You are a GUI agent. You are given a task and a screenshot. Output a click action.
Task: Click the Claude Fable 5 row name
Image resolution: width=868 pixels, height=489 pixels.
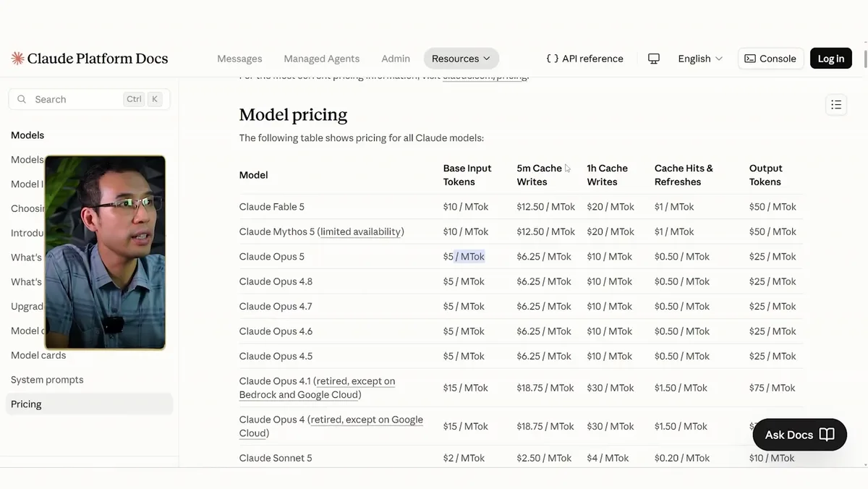point(272,207)
